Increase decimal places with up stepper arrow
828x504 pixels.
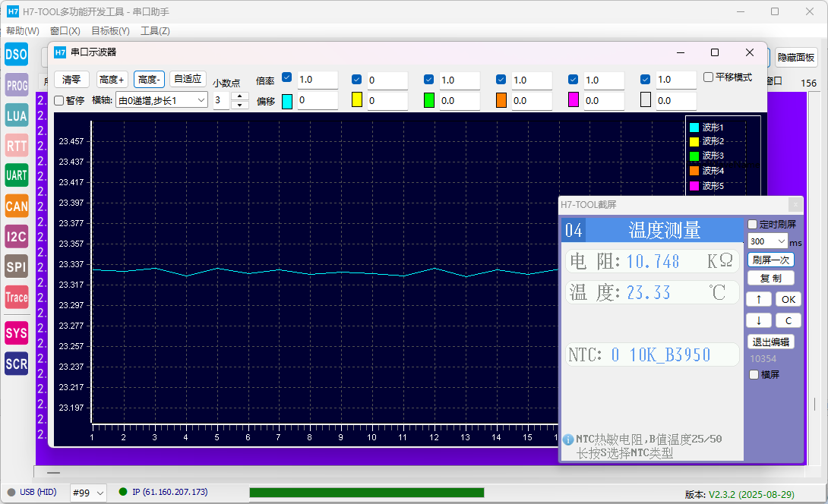(x=240, y=96)
